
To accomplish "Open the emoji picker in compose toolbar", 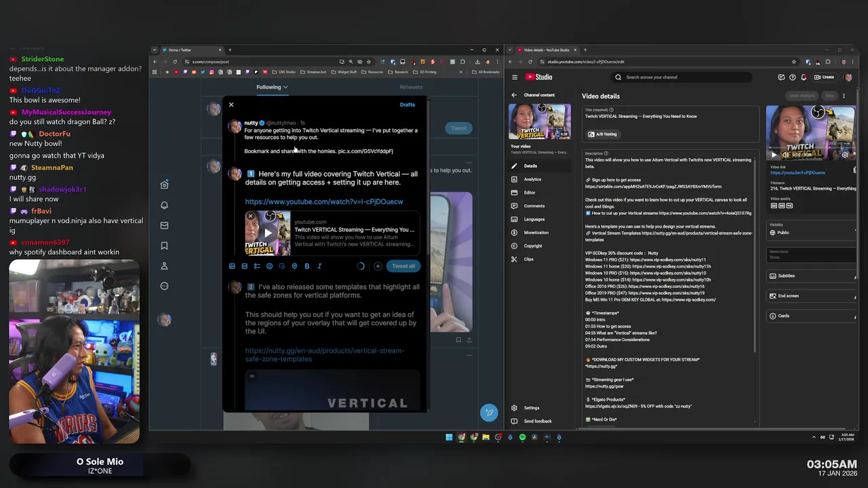I will tap(269, 266).
